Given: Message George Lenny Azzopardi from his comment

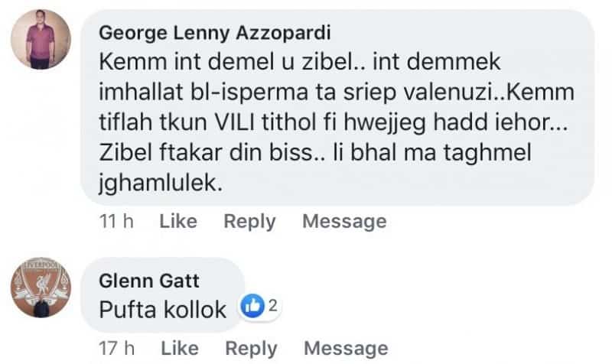Looking at the screenshot, I should point(344,222).
